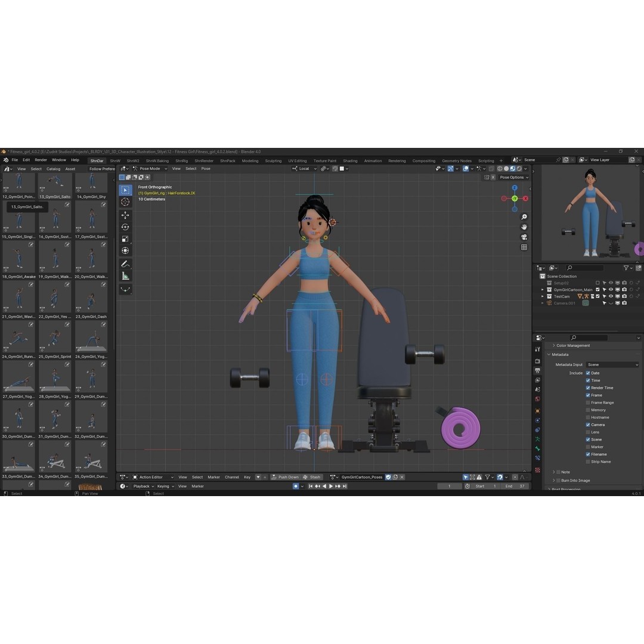Enable the Hostname checkbox
The width and height of the screenshot is (644, 644).
(588, 417)
